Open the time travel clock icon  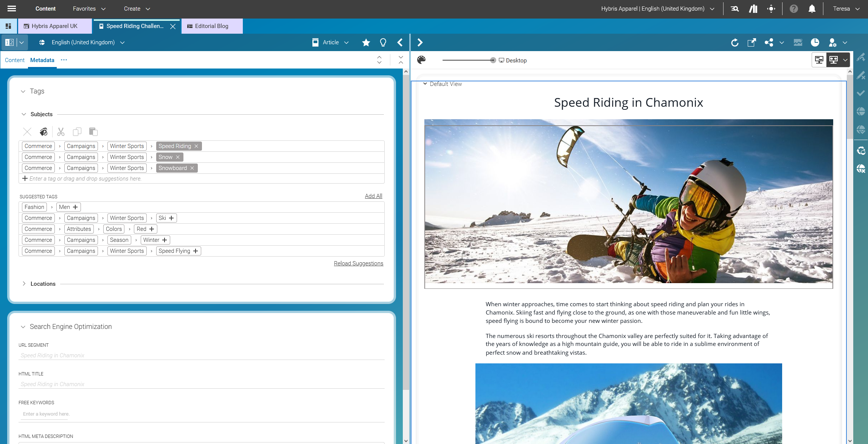(x=815, y=42)
